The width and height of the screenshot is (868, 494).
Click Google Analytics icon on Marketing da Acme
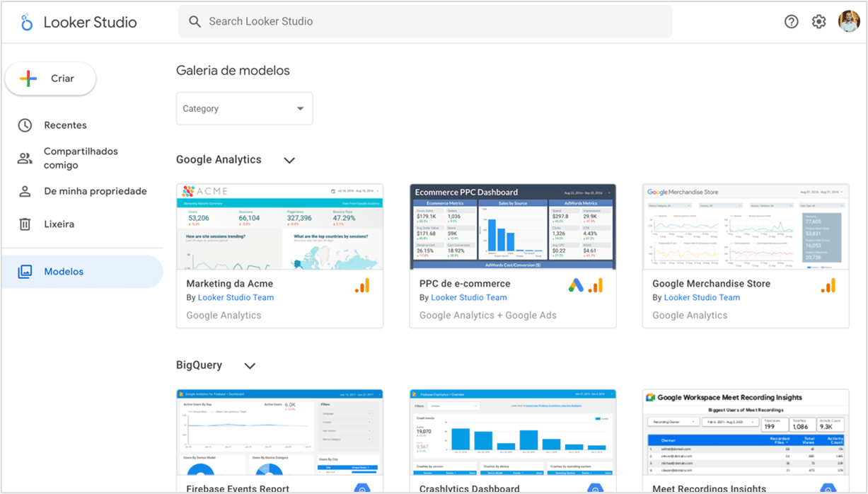point(362,285)
